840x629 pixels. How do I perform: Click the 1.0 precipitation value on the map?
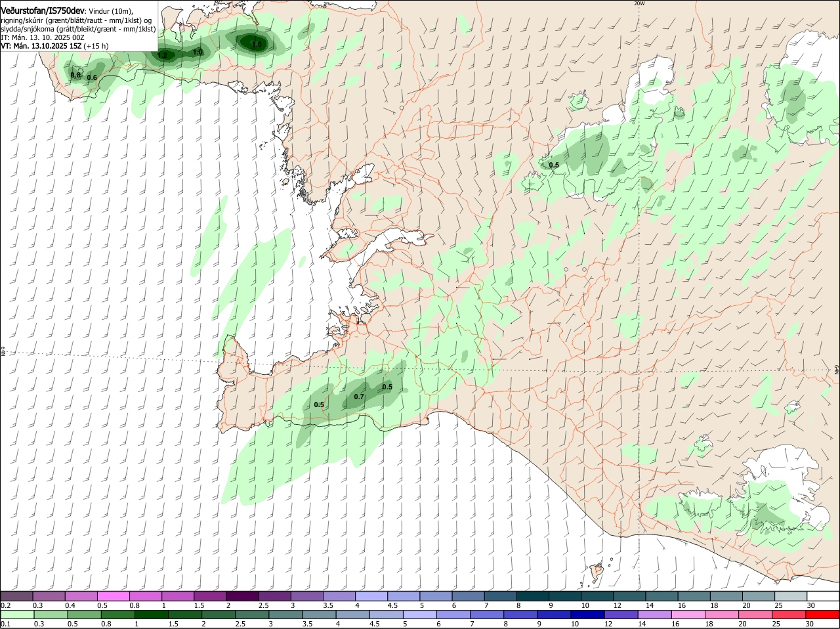click(x=198, y=52)
